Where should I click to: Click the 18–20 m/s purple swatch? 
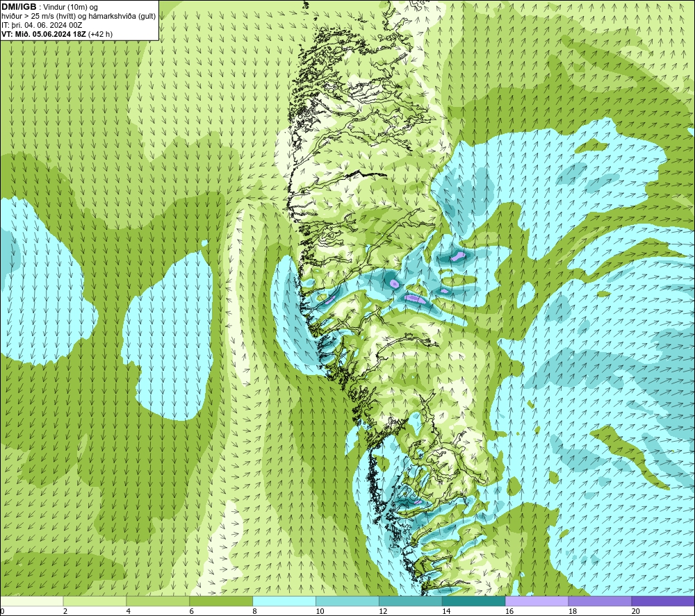(x=600, y=601)
